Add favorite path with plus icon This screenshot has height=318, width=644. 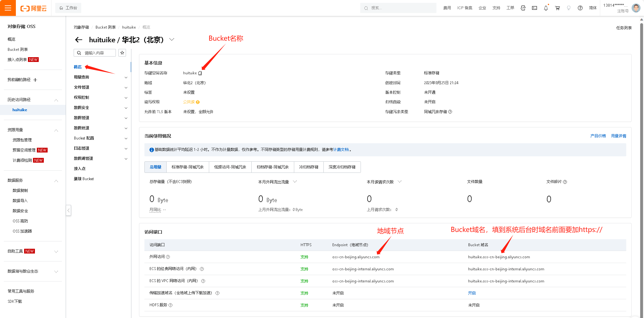[35, 80]
